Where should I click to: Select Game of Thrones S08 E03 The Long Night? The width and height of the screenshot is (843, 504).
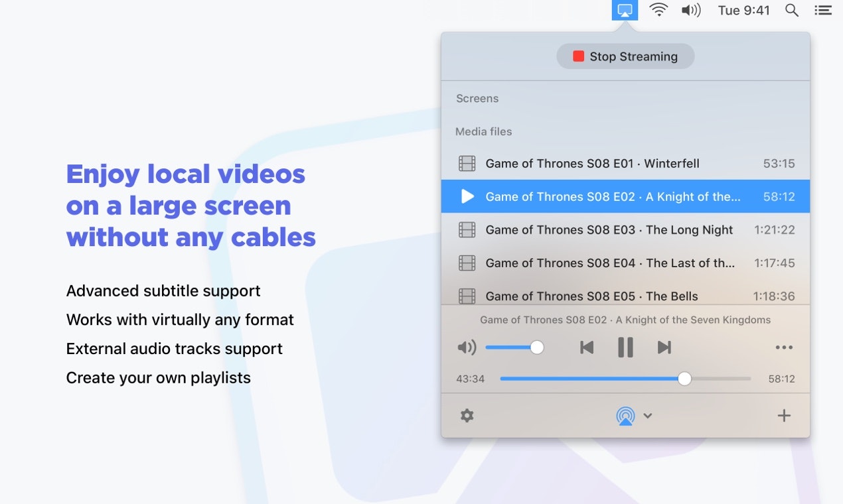625,229
